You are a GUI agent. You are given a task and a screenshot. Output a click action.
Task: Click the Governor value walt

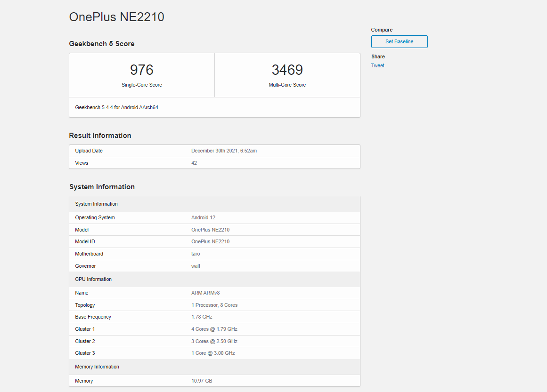196,266
